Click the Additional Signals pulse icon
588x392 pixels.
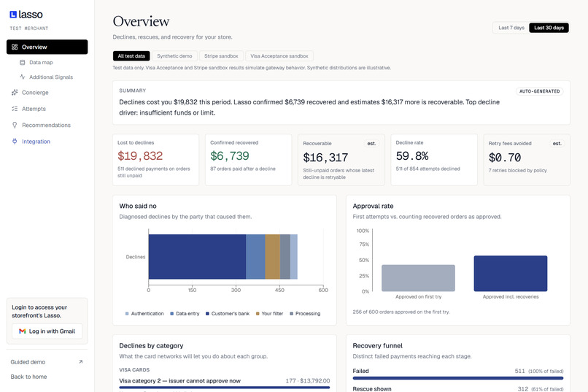(23, 77)
